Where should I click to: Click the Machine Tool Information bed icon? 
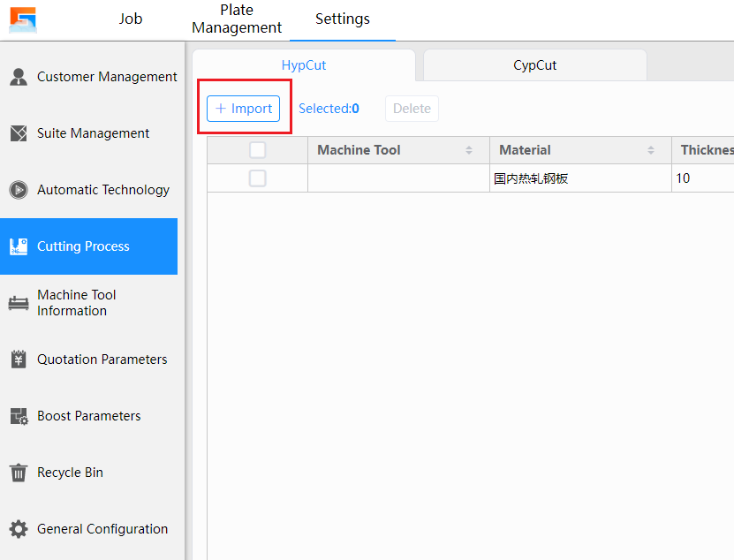click(19, 303)
